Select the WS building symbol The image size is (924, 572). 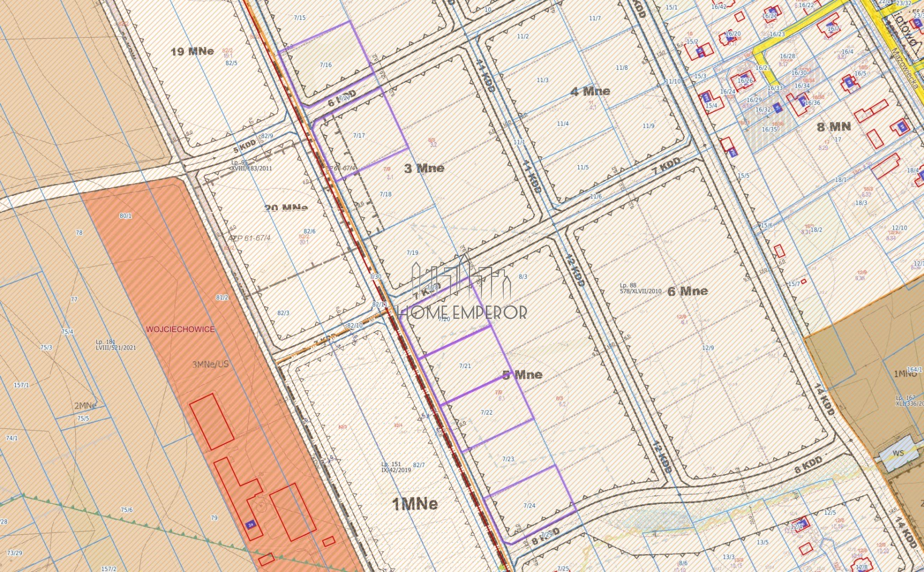tap(898, 453)
